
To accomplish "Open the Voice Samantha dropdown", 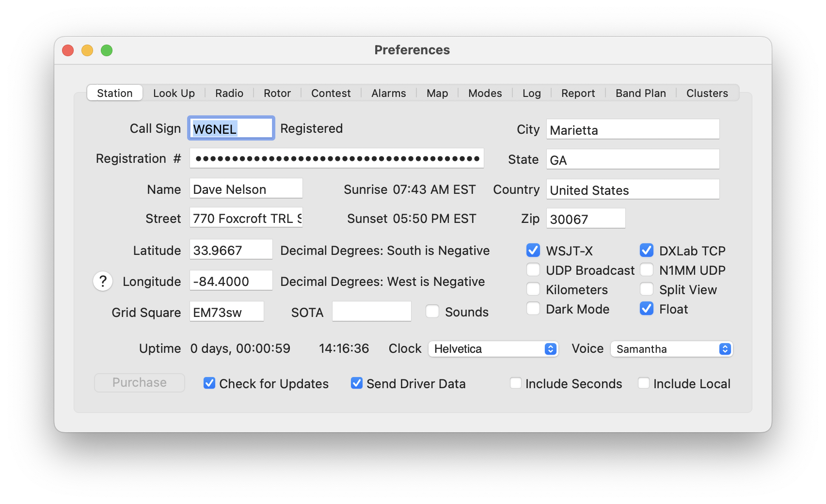I will pos(671,349).
